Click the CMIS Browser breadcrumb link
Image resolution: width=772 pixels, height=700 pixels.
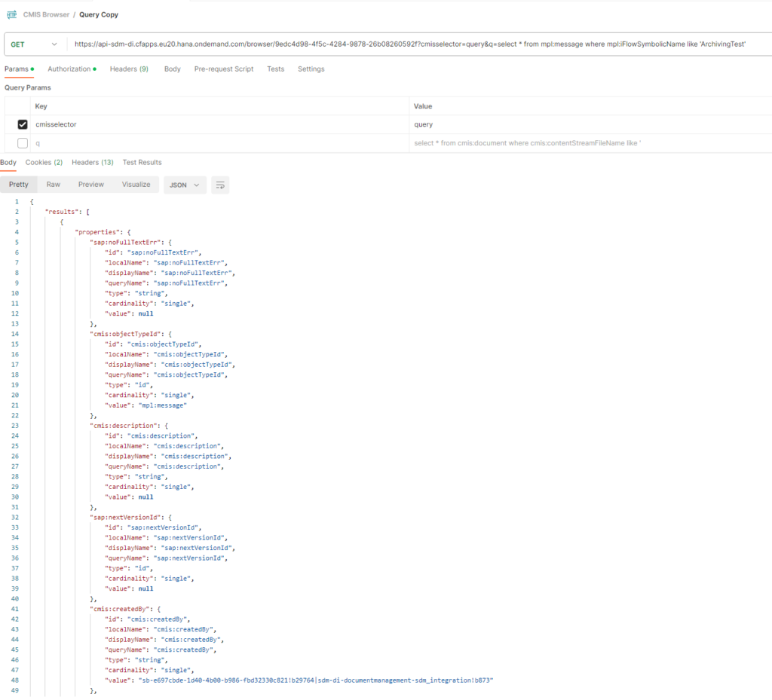coord(46,14)
